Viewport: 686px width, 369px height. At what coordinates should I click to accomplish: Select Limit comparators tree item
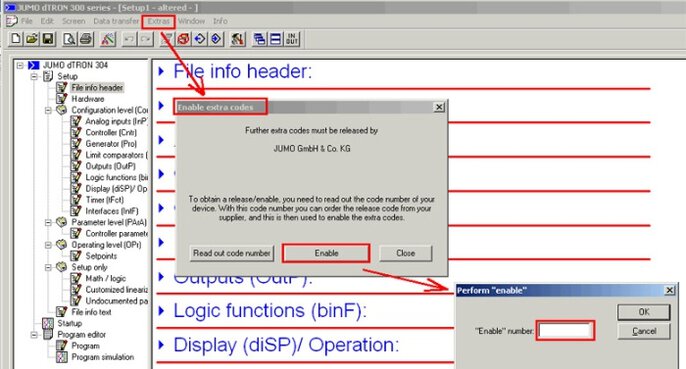point(116,155)
